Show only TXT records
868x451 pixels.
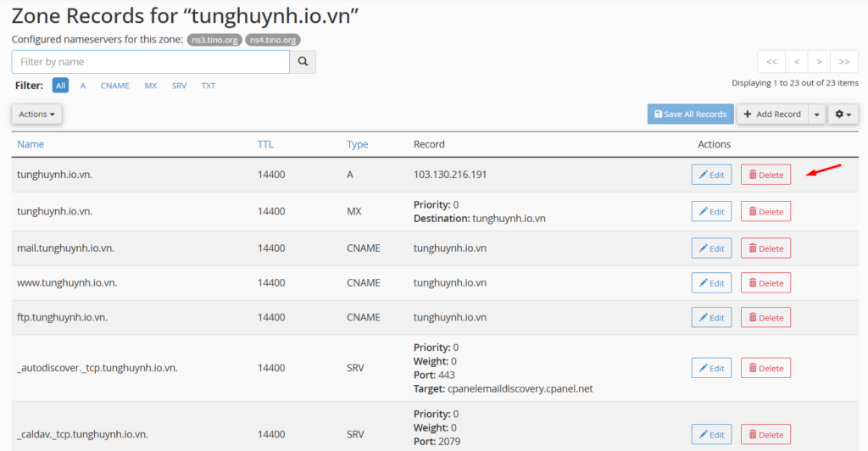point(208,86)
